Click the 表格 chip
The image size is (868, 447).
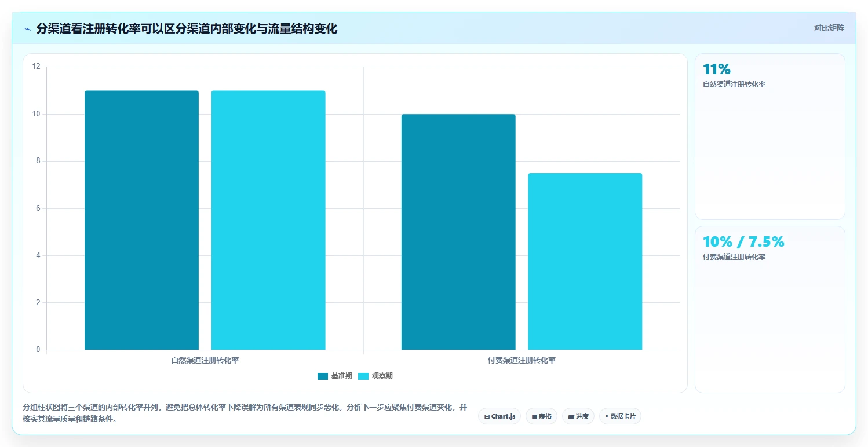pyautogui.click(x=541, y=416)
